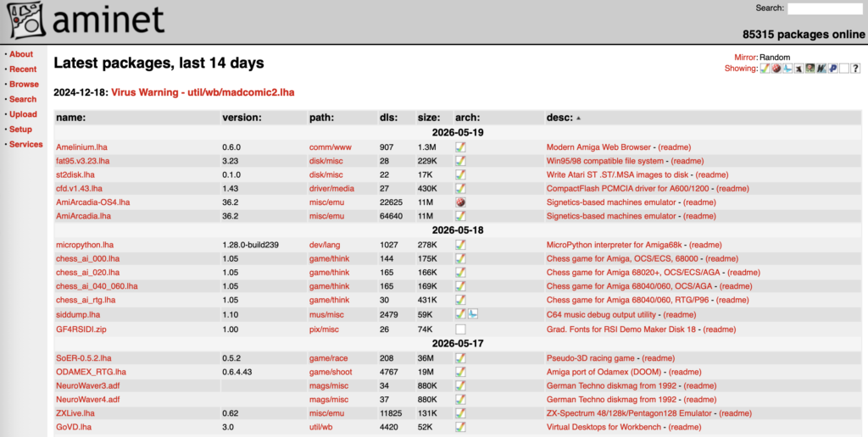Open the Recent menu item
This screenshot has width=868, height=437.
[x=23, y=69]
